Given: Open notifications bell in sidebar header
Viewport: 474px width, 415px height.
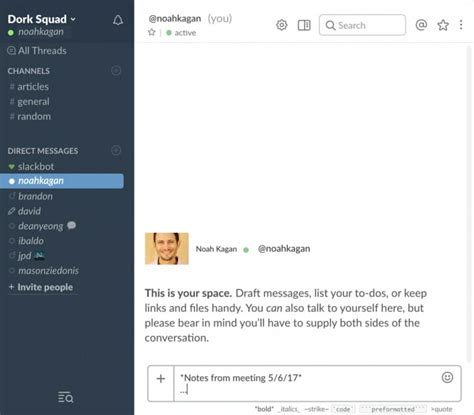Looking at the screenshot, I should [x=118, y=20].
